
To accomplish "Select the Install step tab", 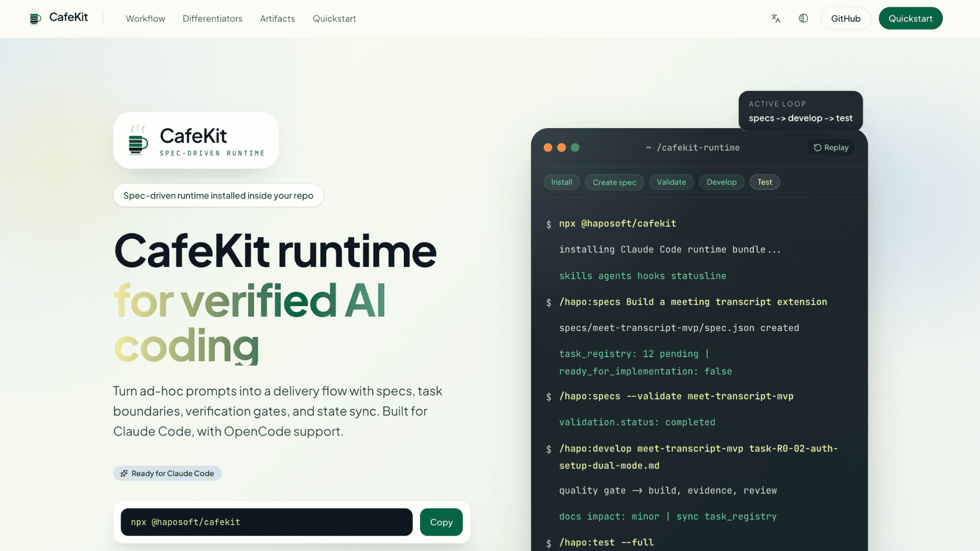I will coord(561,182).
